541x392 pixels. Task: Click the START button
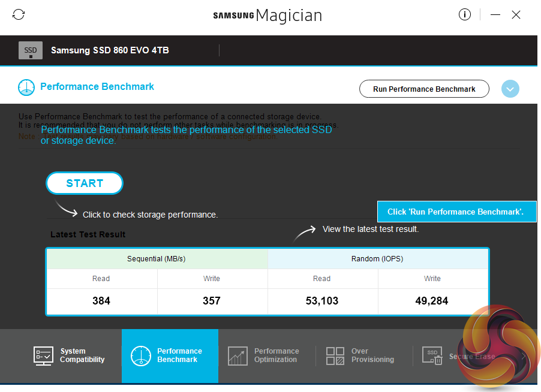[x=85, y=183]
